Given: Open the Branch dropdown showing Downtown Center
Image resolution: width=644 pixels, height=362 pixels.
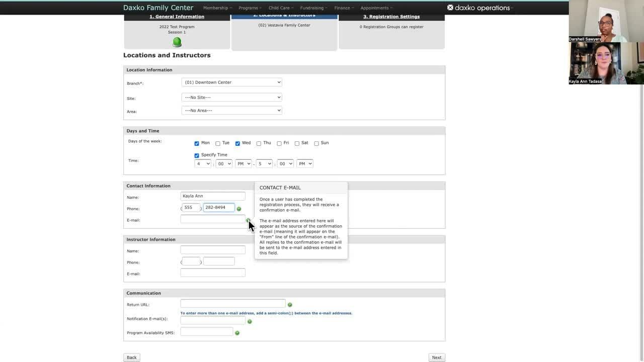Looking at the screenshot, I should click(x=231, y=82).
